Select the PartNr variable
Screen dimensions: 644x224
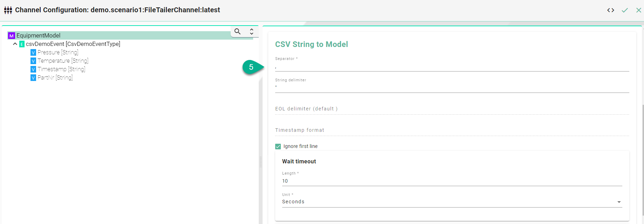[x=55, y=77]
